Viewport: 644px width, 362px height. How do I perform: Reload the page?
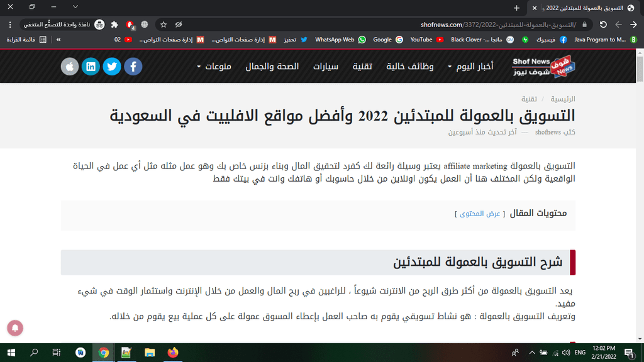tap(603, 25)
